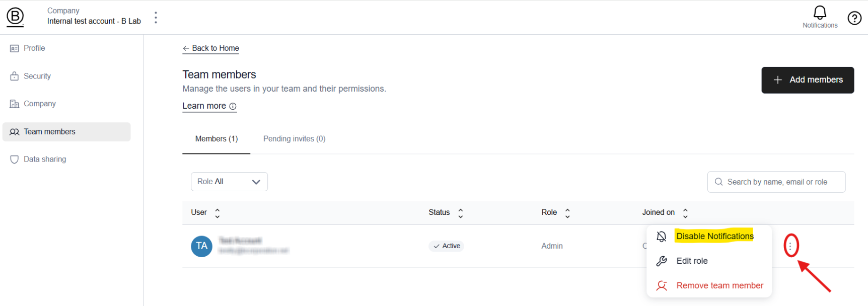Open the help question mark icon
The width and height of the screenshot is (868, 306).
click(854, 18)
